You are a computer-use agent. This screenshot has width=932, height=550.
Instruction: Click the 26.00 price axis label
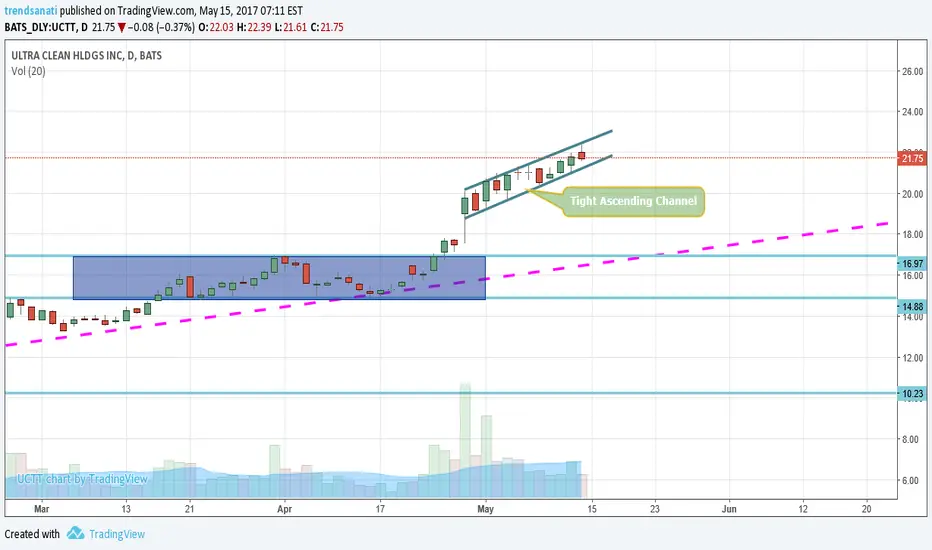912,71
